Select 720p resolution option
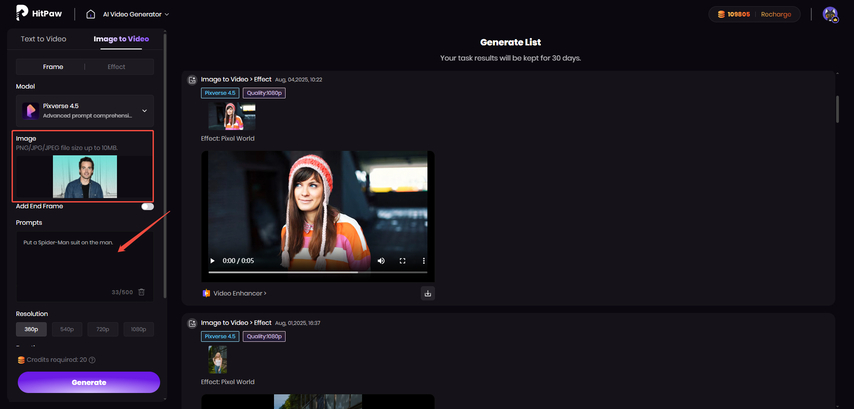Viewport: 854px width, 409px height. point(102,329)
